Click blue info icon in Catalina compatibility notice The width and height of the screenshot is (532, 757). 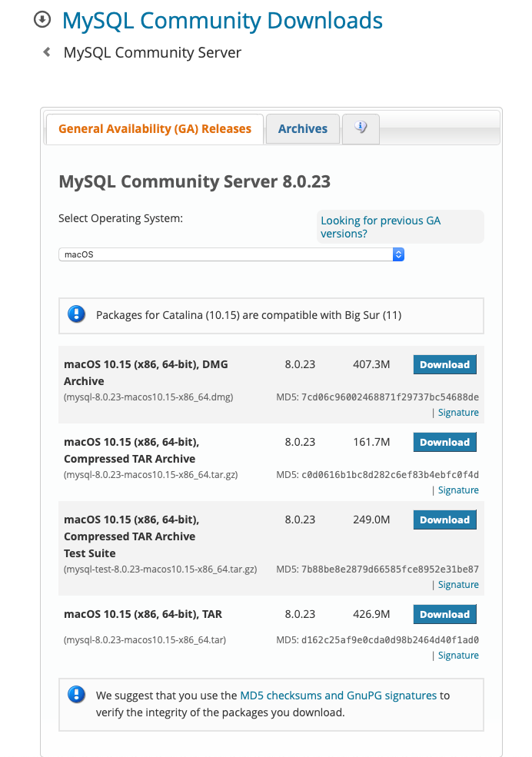[x=75, y=314]
